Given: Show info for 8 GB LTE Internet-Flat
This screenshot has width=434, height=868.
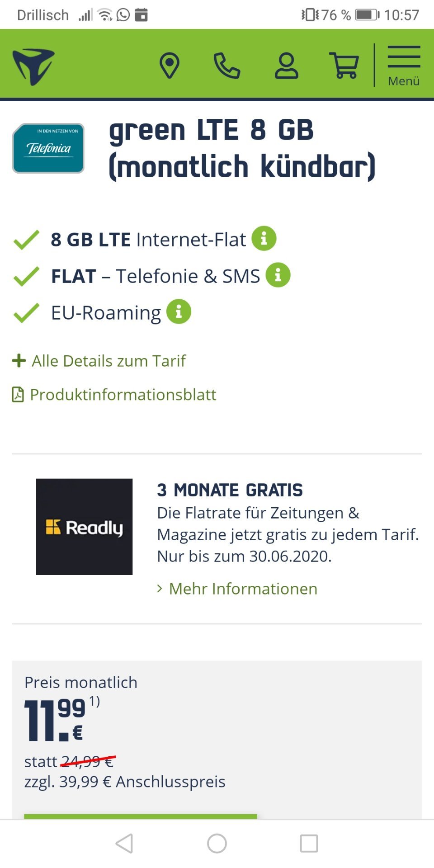Looking at the screenshot, I should tap(264, 238).
